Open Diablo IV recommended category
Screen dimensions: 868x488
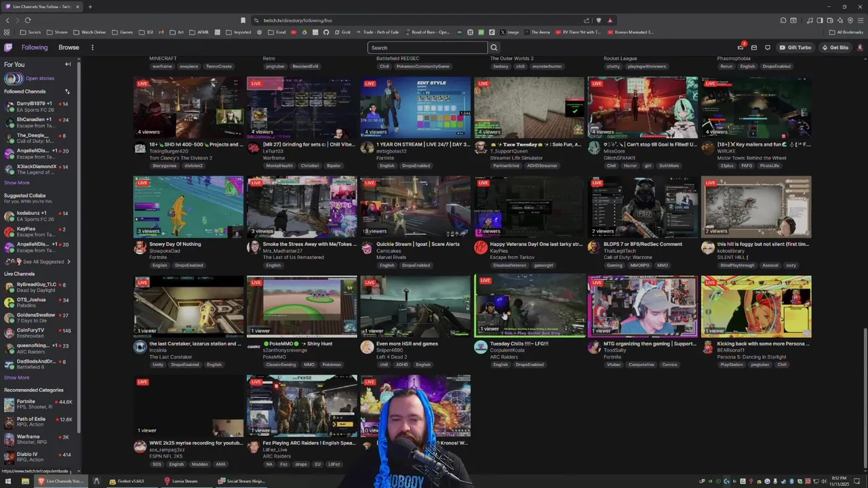[x=38, y=457]
